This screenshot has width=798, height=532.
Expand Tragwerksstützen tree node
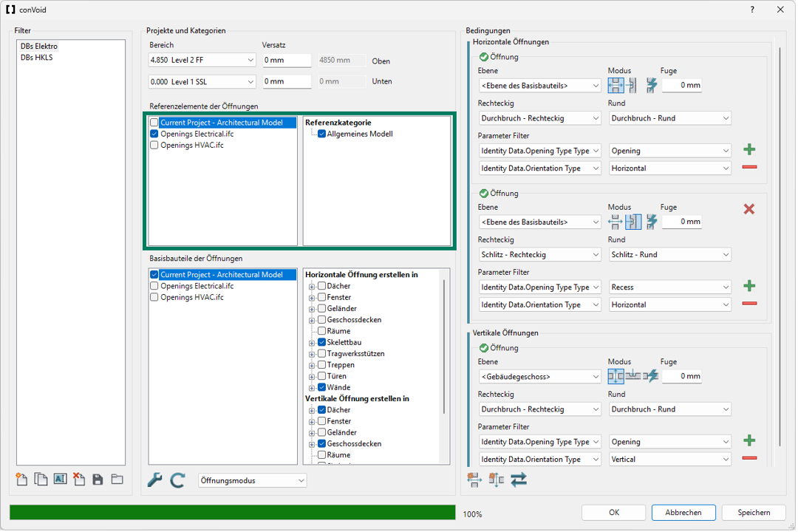coord(312,355)
